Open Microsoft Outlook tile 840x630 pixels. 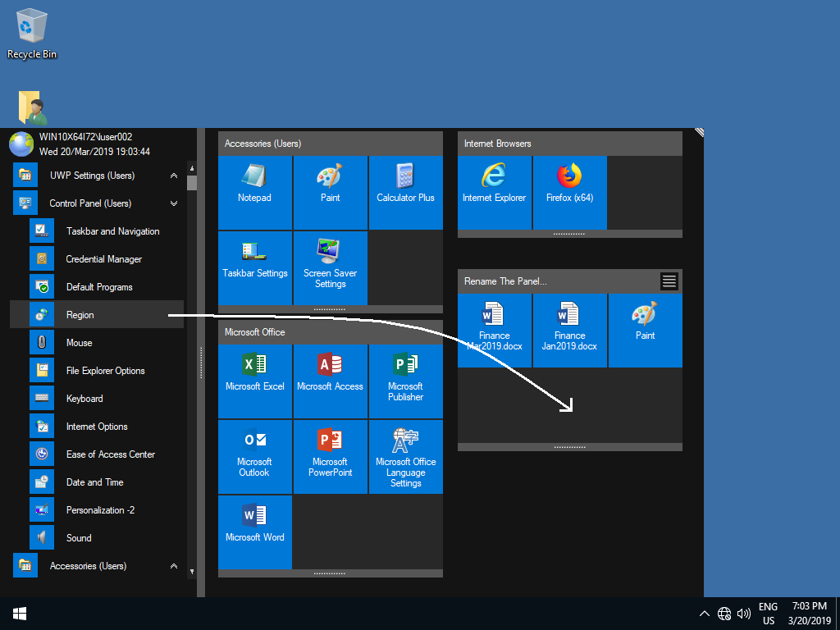point(254,455)
